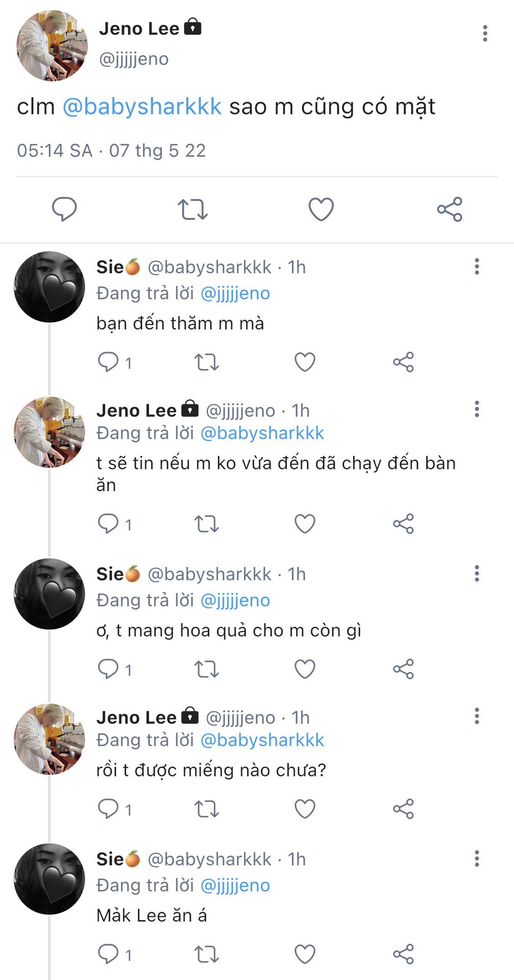The image size is (514, 980).
Task: Like the 'ơ, t mang hoa quả' reply
Action: (x=305, y=669)
